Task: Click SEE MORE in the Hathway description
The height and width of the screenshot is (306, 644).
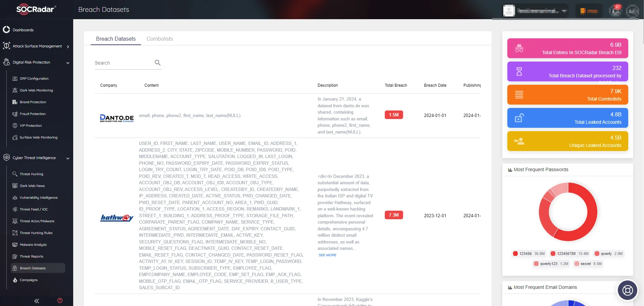Action: point(327,255)
